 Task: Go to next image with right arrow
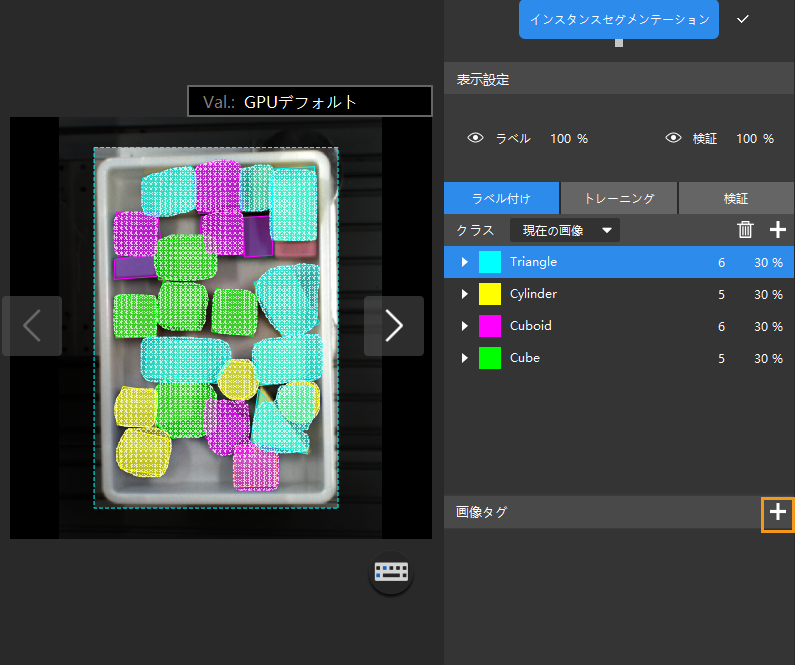point(394,326)
